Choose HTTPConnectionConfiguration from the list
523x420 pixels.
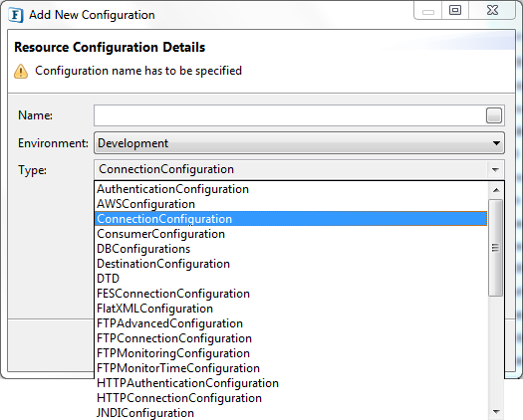[179, 398]
